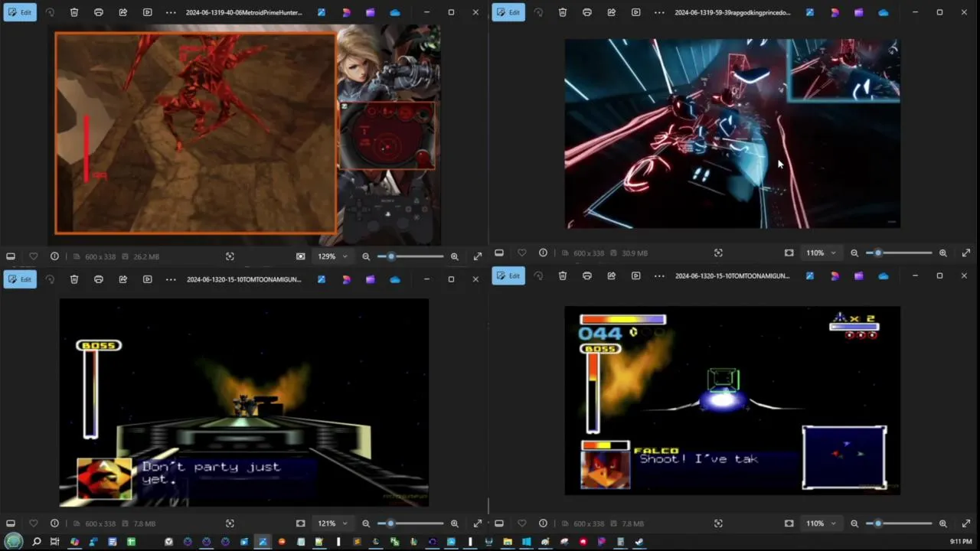Click Edit in the rapgodking window
This screenshot has height=551, width=980.
(x=508, y=12)
